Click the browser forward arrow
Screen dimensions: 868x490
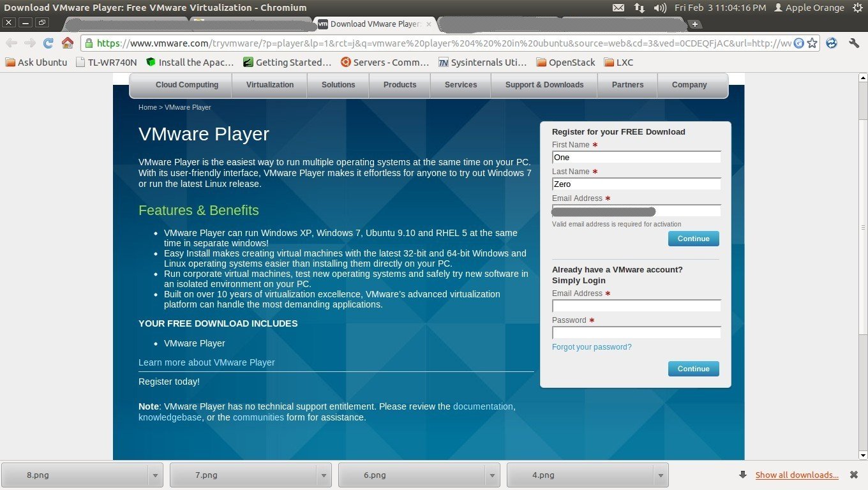(x=29, y=43)
